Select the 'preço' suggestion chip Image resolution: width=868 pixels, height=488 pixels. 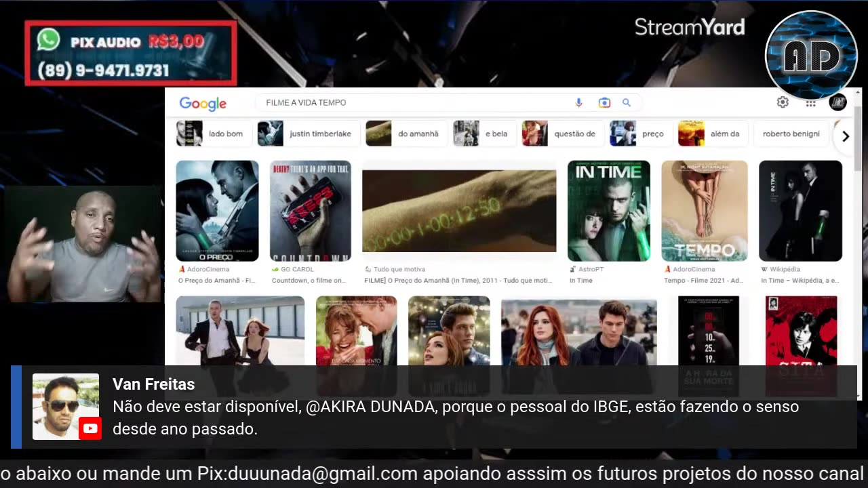coord(641,134)
